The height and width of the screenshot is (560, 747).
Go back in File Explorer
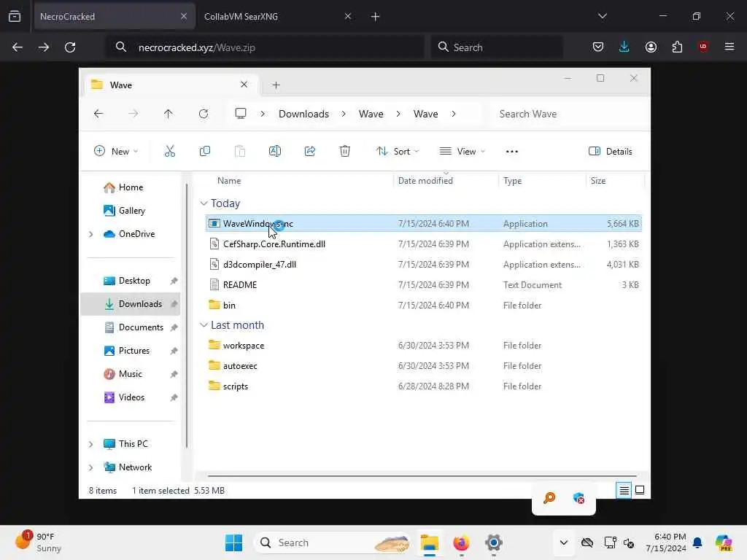pos(98,114)
